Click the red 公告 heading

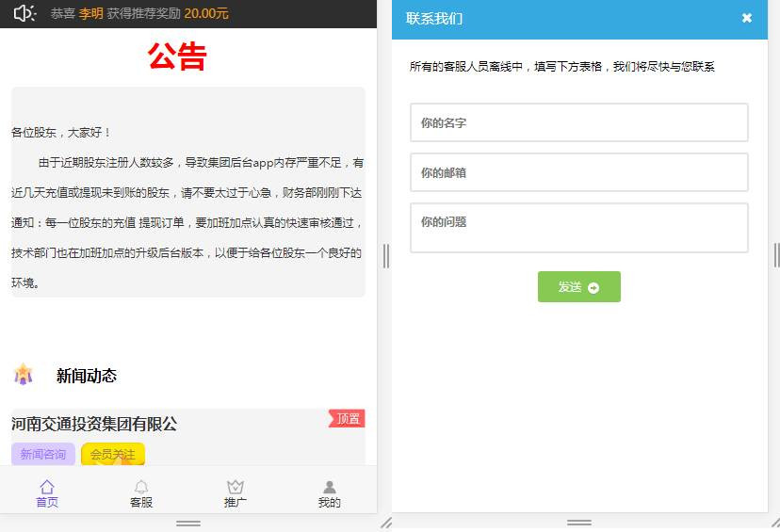(x=177, y=56)
